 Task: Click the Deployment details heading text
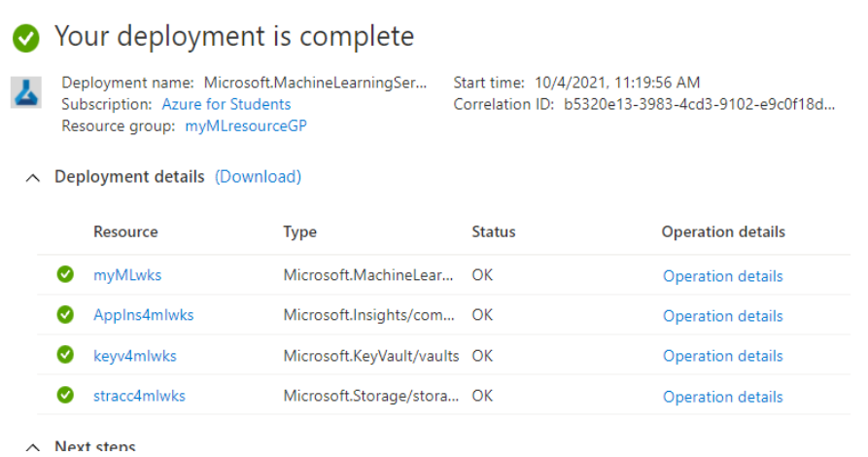pos(129,177)
